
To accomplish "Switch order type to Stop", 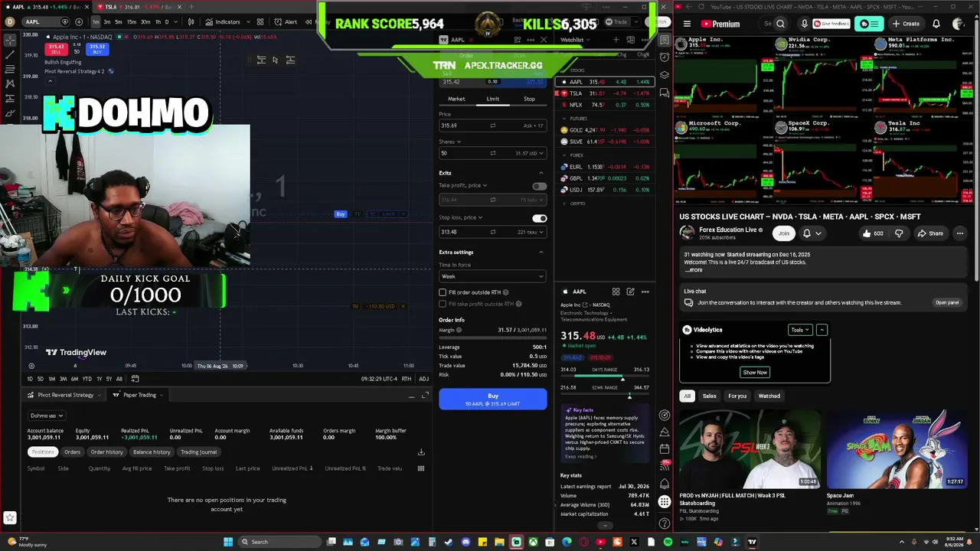I will pos(529,99).
